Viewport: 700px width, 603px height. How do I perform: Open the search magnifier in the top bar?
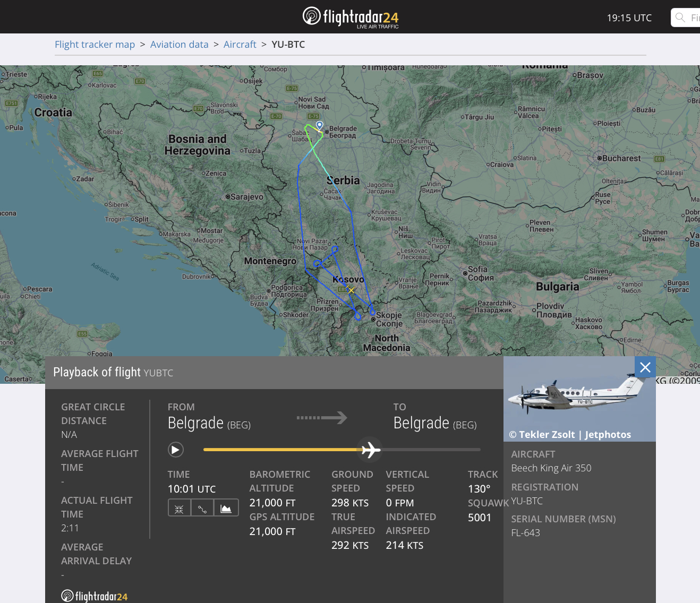point(680,17)
